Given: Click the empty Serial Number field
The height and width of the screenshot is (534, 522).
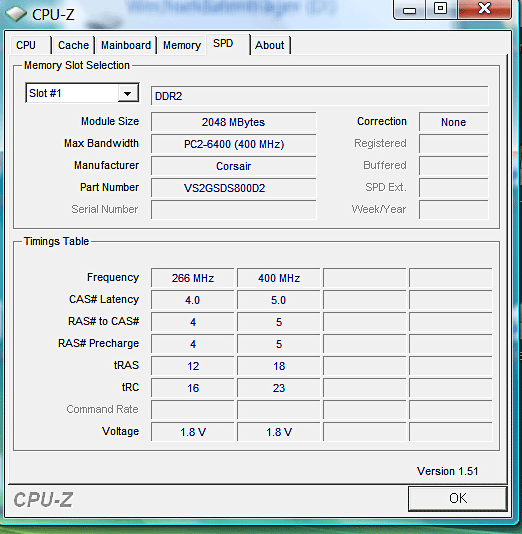Looking at the screenshot, I should [234, 210].
